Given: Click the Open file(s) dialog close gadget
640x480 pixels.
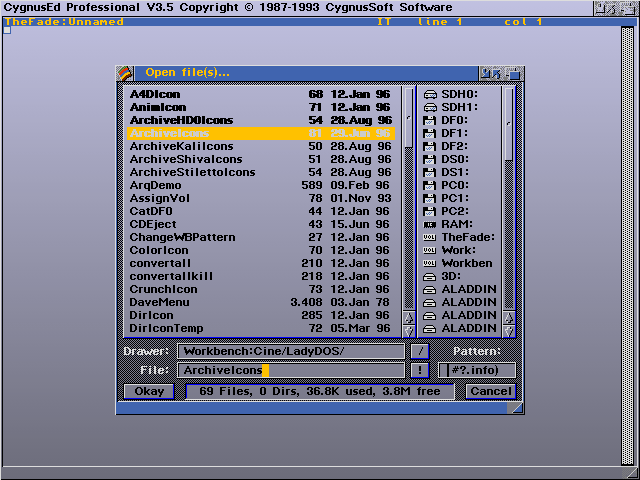Looking at the screenshot, I should tap(125, 73).
